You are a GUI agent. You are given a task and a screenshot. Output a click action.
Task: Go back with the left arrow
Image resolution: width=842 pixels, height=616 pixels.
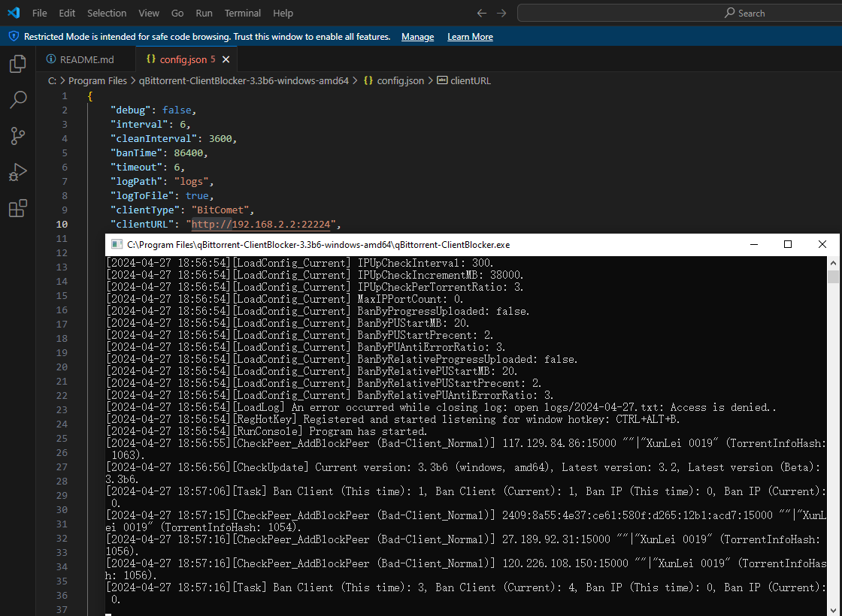[x=482, y=13]
